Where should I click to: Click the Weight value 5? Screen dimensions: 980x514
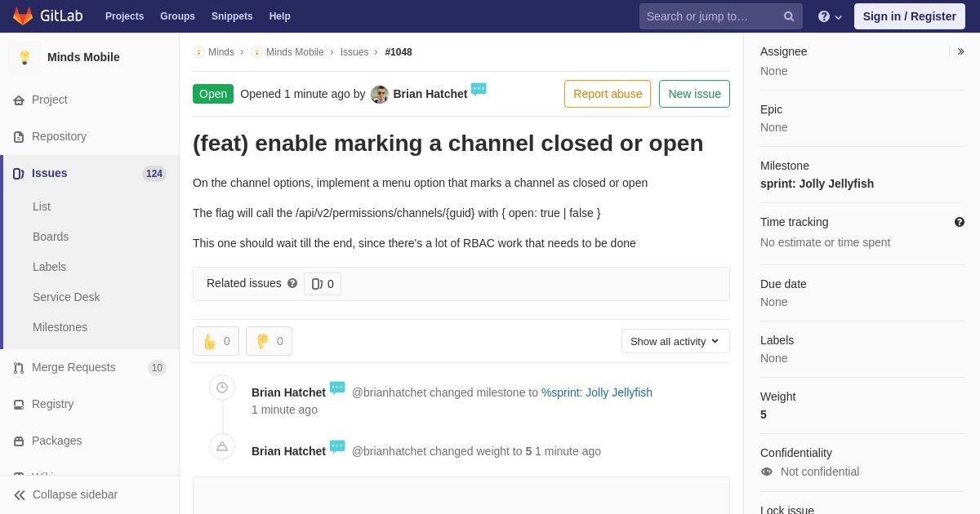(764, 414)
